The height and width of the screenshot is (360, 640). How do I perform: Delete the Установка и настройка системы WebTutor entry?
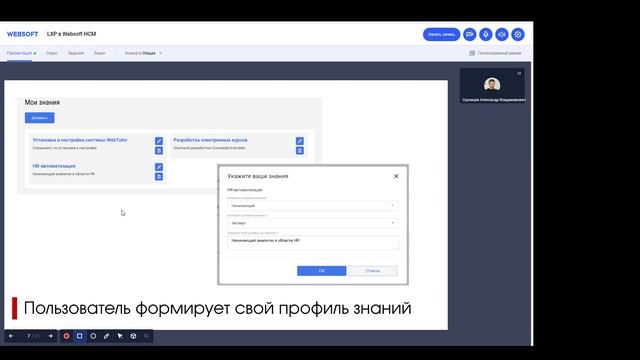pyautogui.click(x=159, y=151)
